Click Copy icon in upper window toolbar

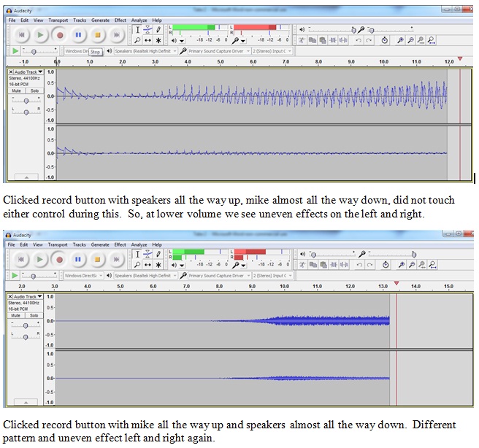click(x=313, y=40)
